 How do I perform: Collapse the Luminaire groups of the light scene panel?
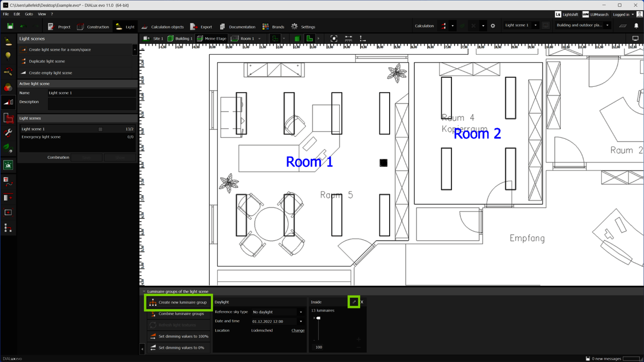tap(144, 292)
